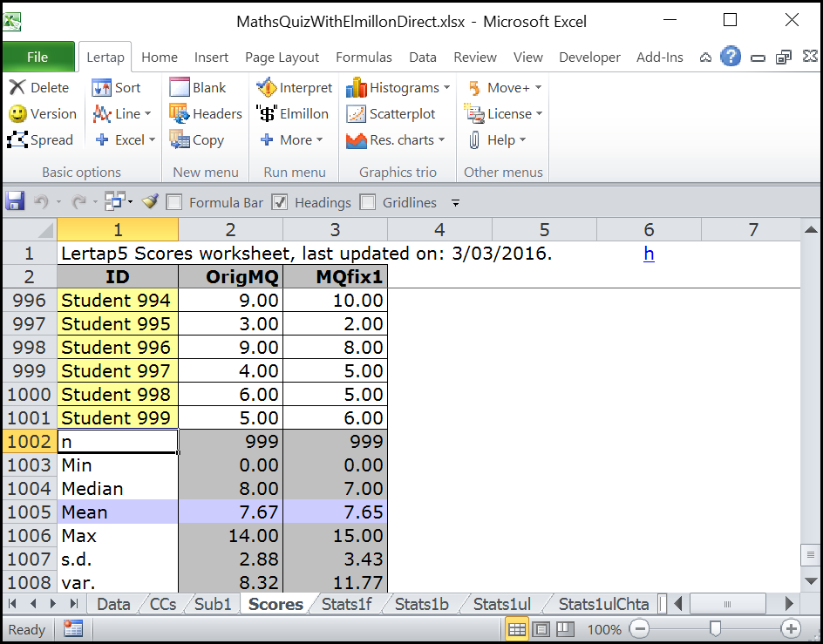The height and width of the screenshot is (644, 823).
Task: Click the Blank new-sheet icon
Action: (x=179, y=87)
